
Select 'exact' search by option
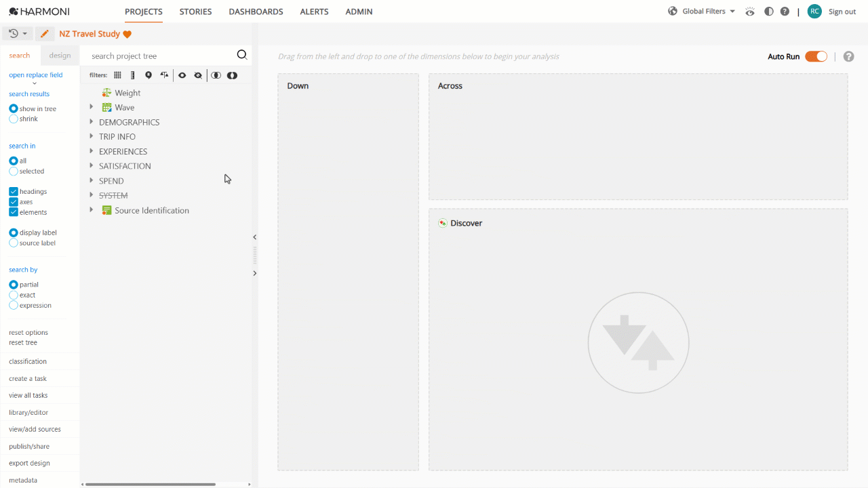click(14, 295)
